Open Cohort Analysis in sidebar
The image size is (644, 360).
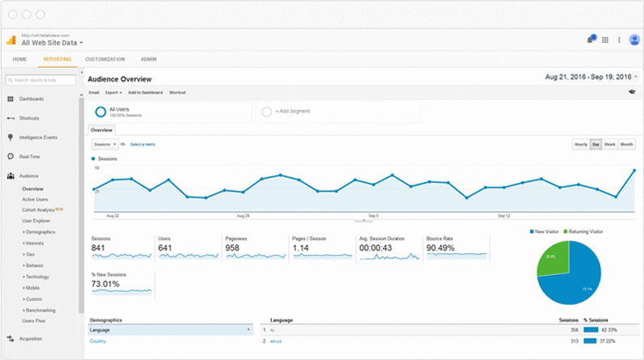(38, 210)
